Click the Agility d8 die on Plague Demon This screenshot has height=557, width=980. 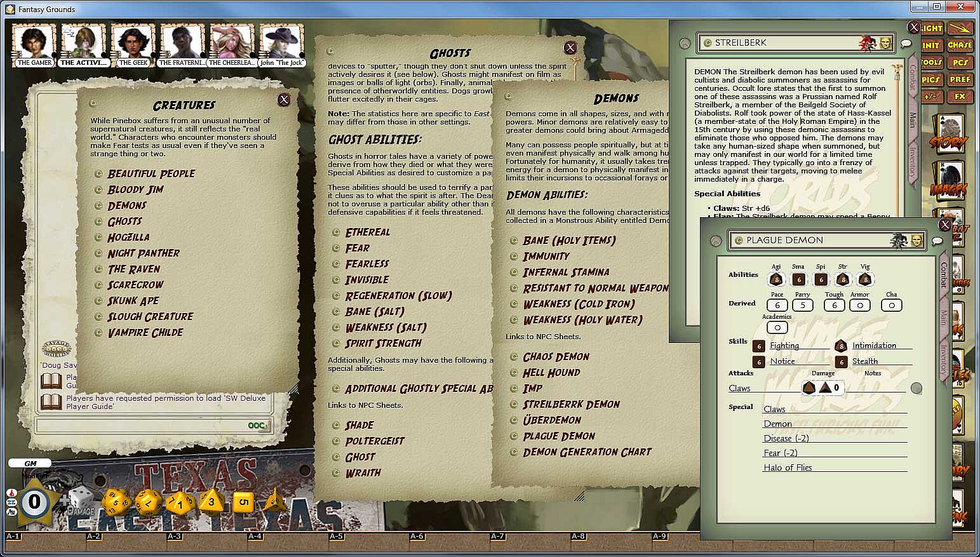[775, 279]
